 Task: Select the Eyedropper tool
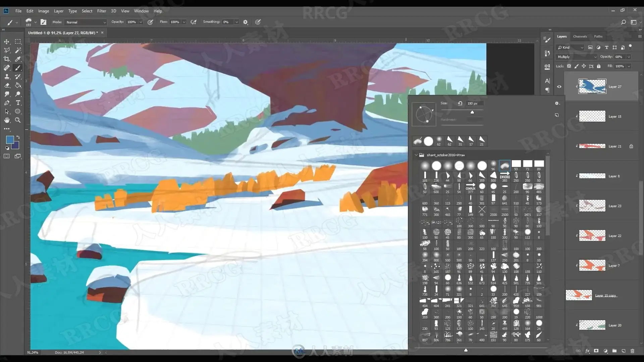(x=18, y=59)
